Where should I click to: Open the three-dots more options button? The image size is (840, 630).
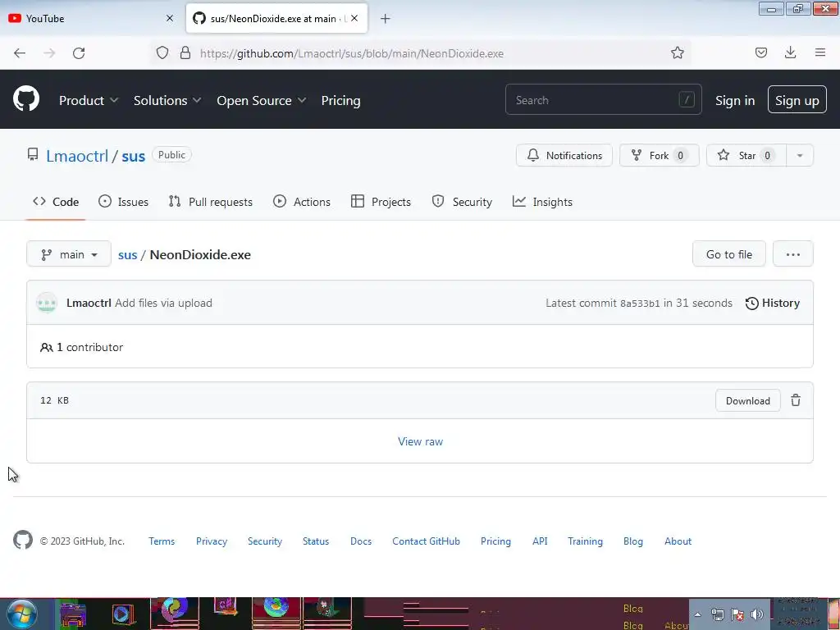point(793,254)
